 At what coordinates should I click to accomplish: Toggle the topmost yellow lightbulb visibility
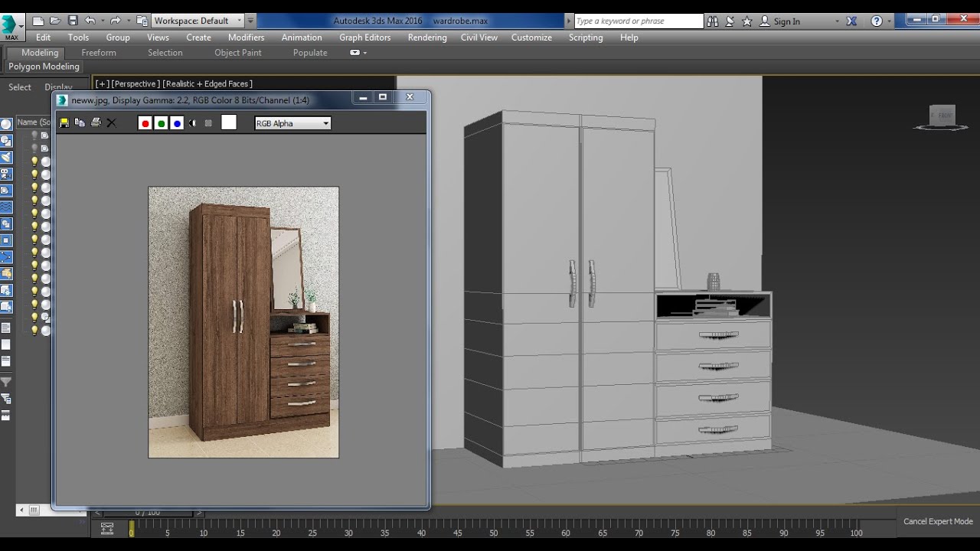pyautogui.click(x=34, y=161)
